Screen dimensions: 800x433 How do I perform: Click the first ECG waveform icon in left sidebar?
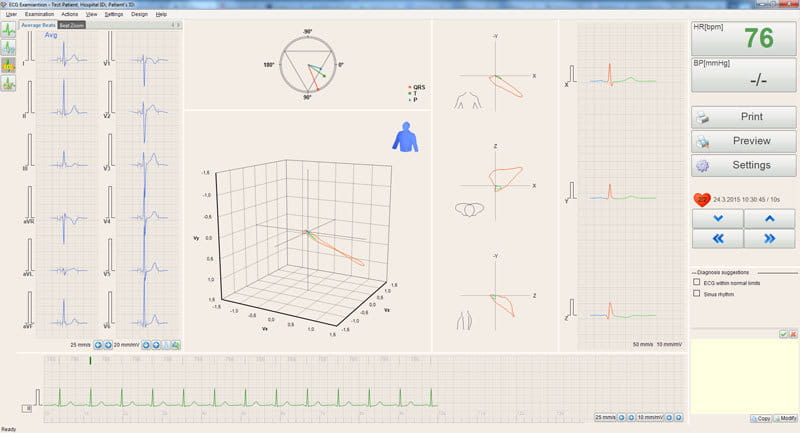tap(8, 28)
